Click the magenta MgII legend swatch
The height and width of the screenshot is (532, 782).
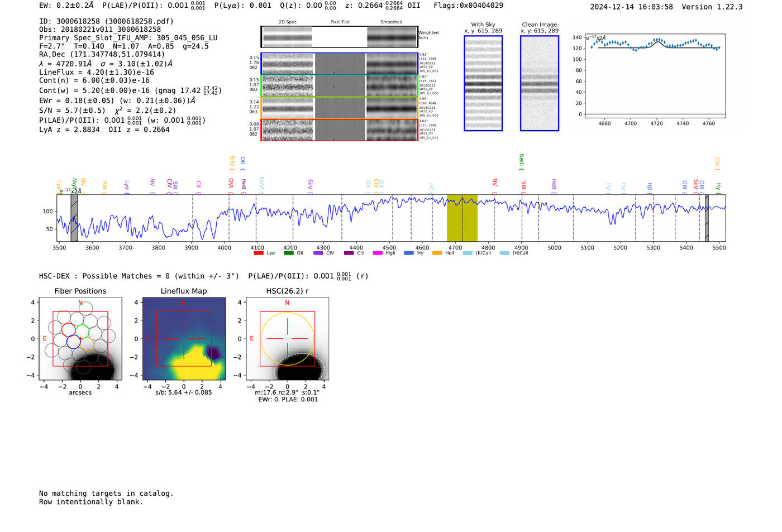[x=378, y=253]
